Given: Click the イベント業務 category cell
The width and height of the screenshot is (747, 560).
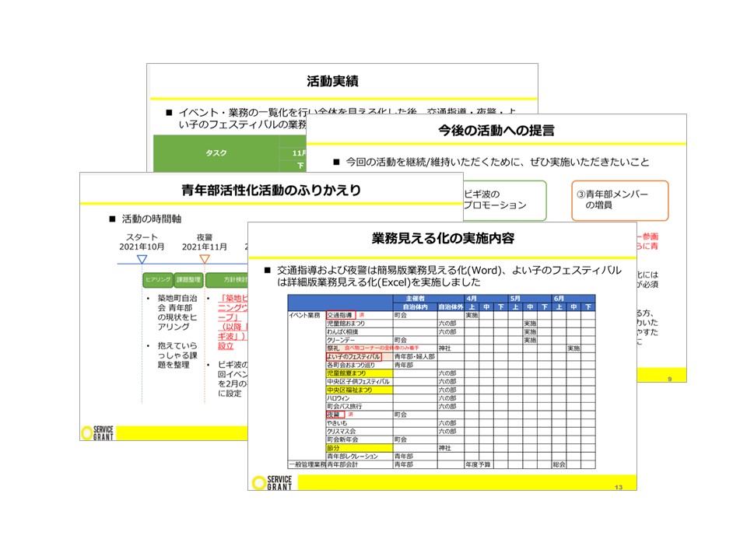Looking at the screenshot, I should (x=305, y=315).
